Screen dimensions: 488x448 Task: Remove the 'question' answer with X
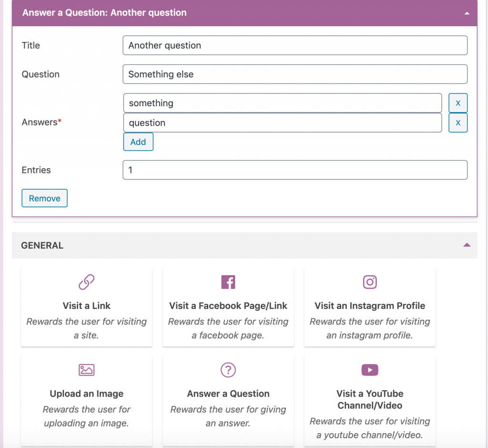(458, 122)
